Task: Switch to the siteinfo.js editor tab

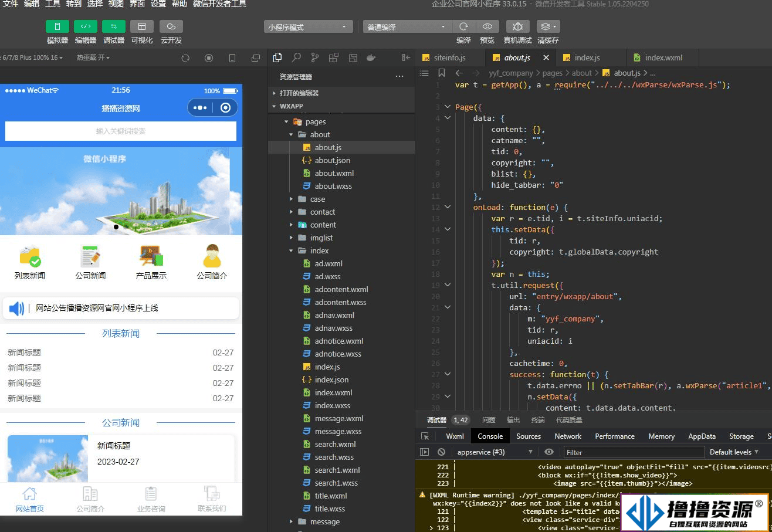Action: (450, 57)
